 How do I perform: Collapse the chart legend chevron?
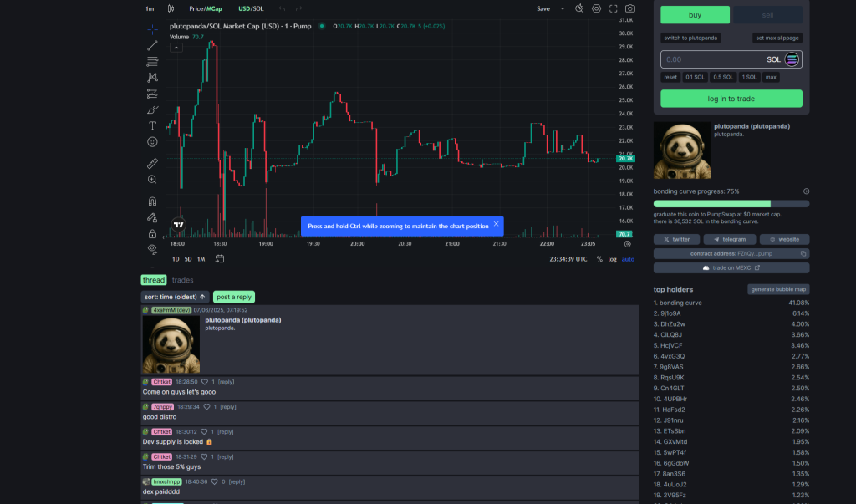click(x=176, y=48)
